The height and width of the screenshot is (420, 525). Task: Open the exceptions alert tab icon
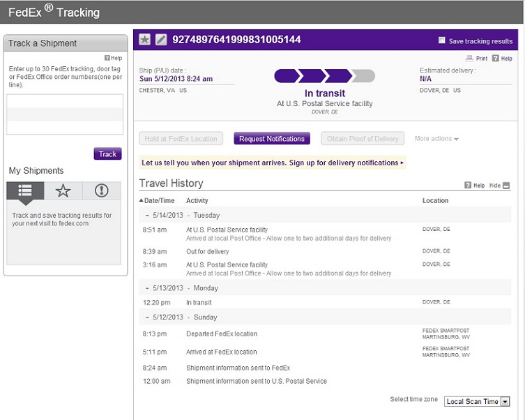click(102, 190)
